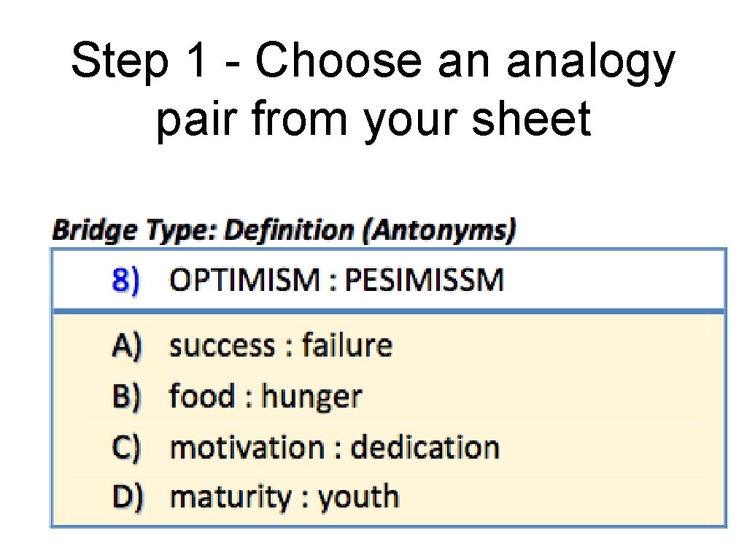Click the word "food" in option B

coord(202,396)
